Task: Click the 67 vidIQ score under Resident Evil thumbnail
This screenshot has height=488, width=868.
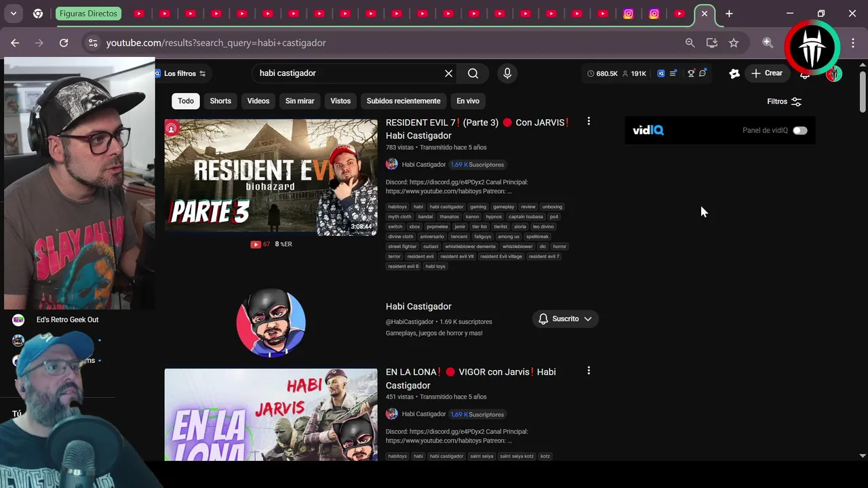Action: click(x=260, y=245)
